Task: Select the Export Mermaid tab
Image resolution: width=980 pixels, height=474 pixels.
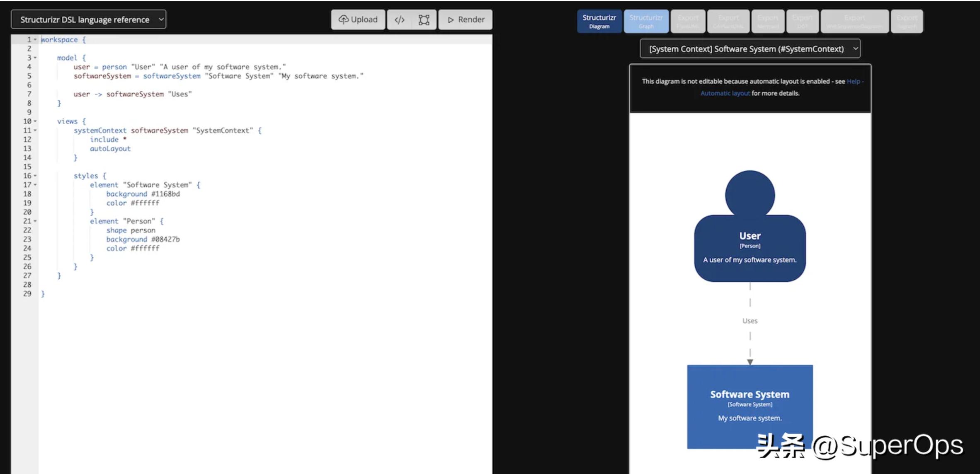Action: 768,21
